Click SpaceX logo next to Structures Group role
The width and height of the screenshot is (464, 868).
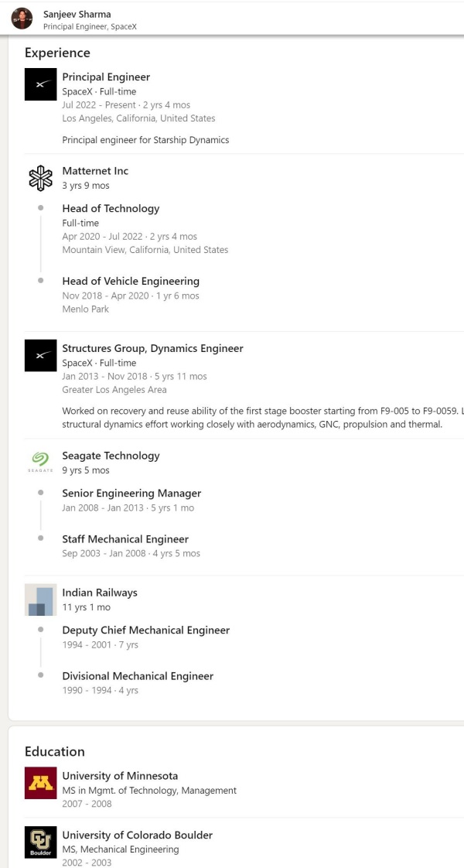[40, 355]
